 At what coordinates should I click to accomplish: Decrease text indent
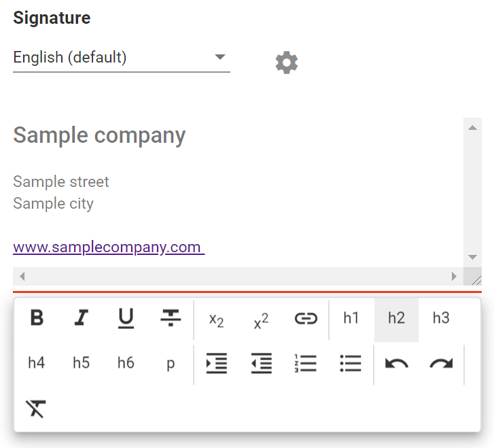point(261,364)
